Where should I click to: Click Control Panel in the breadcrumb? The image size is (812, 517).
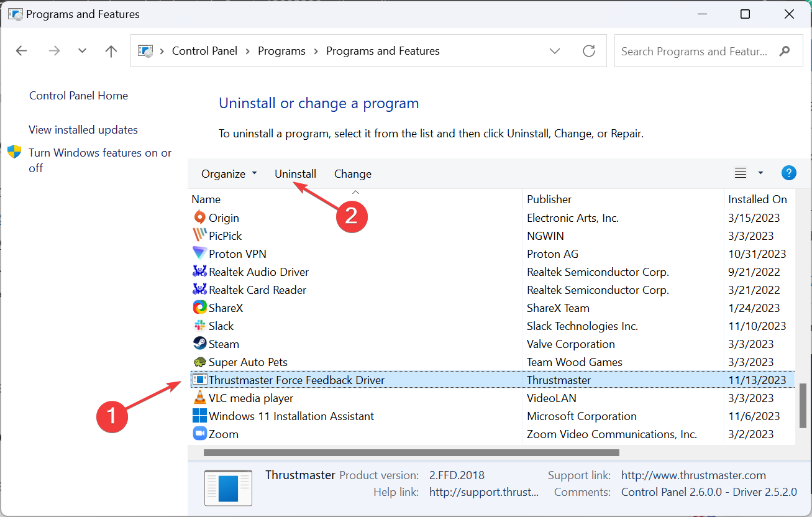pos(205,51)
